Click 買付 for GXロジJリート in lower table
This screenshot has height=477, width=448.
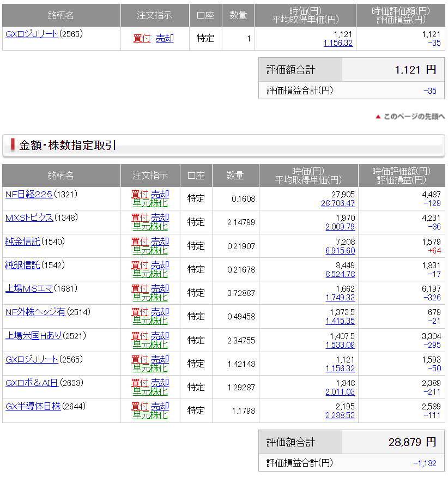[140, 359]
